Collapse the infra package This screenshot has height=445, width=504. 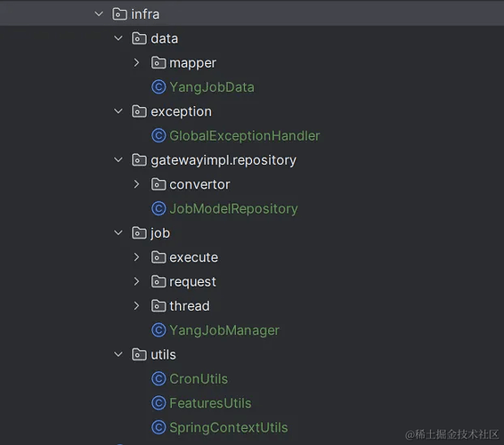pos(99,14)
